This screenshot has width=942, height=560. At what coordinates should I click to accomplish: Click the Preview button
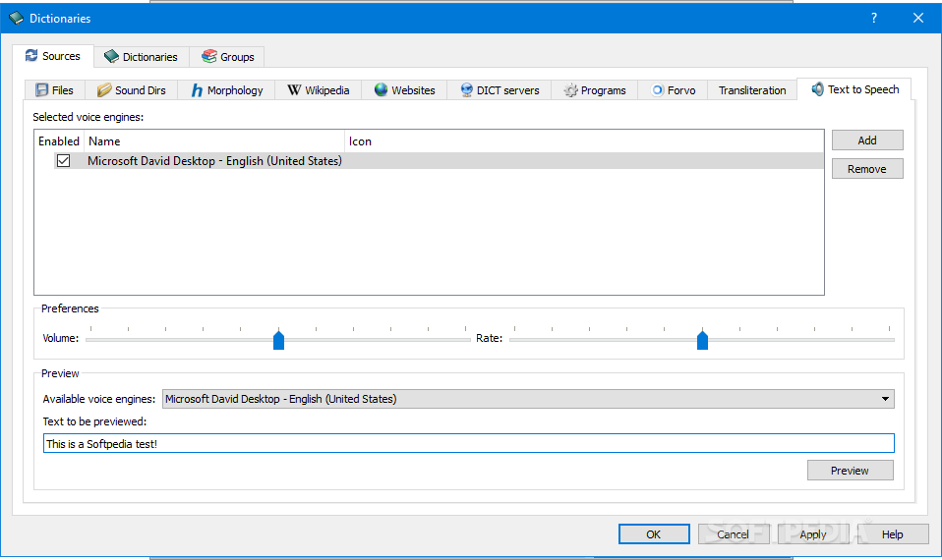[851, 471]
